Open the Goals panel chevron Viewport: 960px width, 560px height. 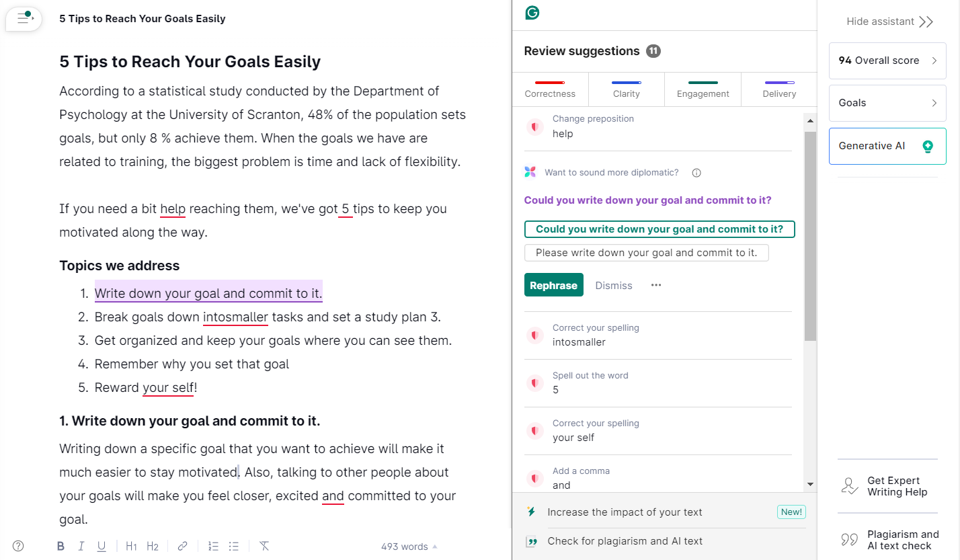934,103
